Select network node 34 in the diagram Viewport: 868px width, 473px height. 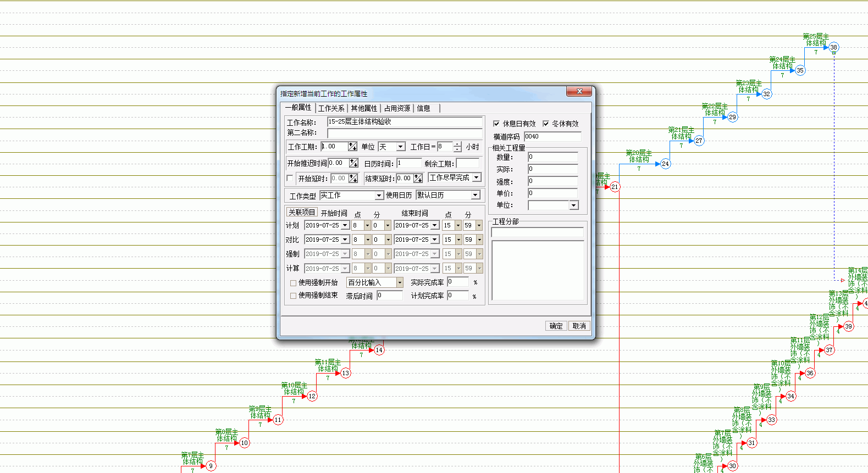(x=790, y=396)
